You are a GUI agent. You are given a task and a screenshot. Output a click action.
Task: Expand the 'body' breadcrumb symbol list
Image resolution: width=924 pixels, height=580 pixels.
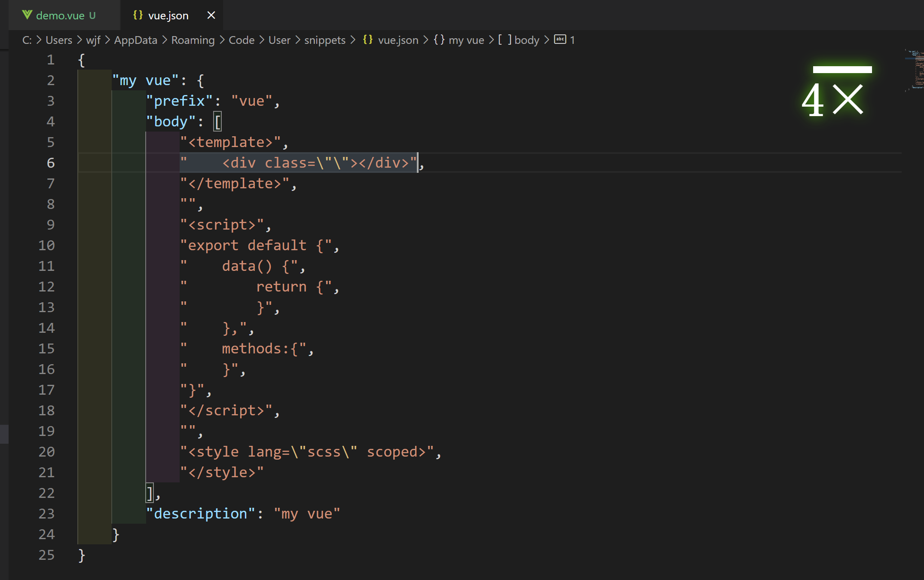click(526, 40)
